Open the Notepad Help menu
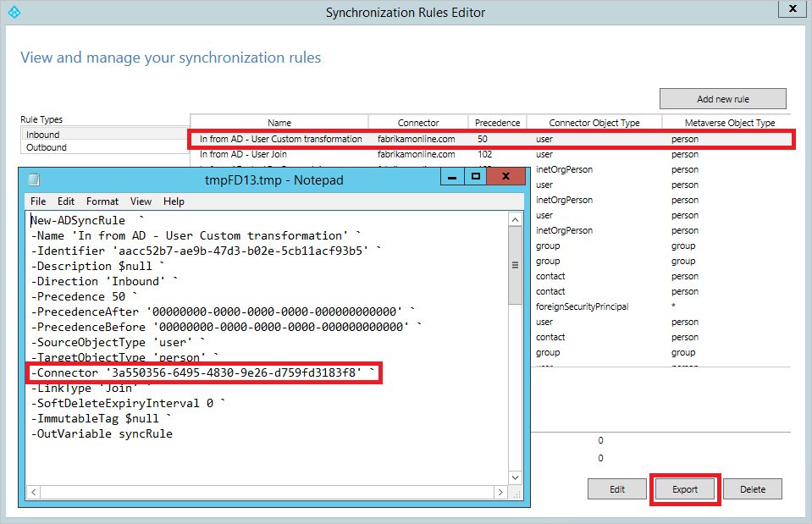 click(x=174, y=201)
